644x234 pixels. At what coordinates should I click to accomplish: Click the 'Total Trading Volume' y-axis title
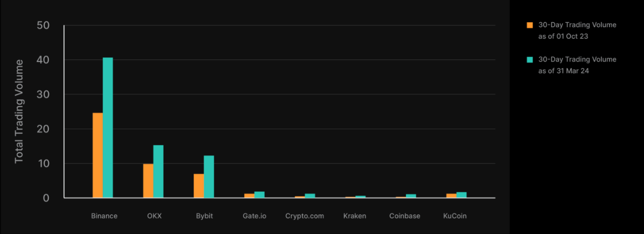click(x=19, y=111)
